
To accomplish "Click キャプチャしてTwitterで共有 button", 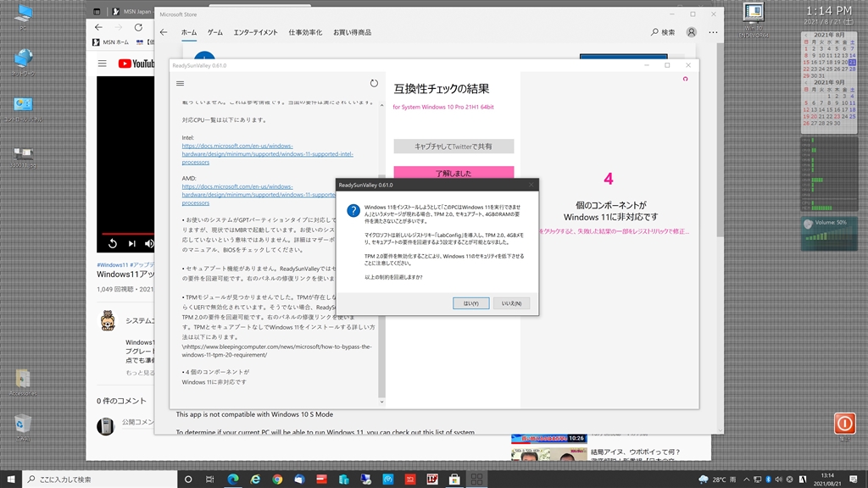I will click(x=453, y=146).
